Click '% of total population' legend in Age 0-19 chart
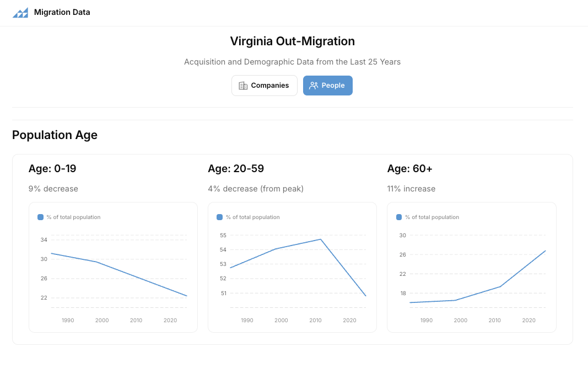This screenshot has width=588, height=373. [73, 217]
